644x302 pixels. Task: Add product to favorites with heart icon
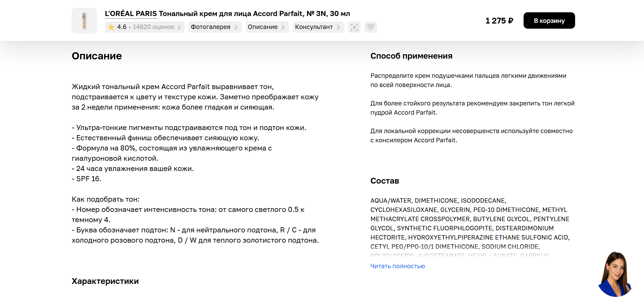(371, 27)
